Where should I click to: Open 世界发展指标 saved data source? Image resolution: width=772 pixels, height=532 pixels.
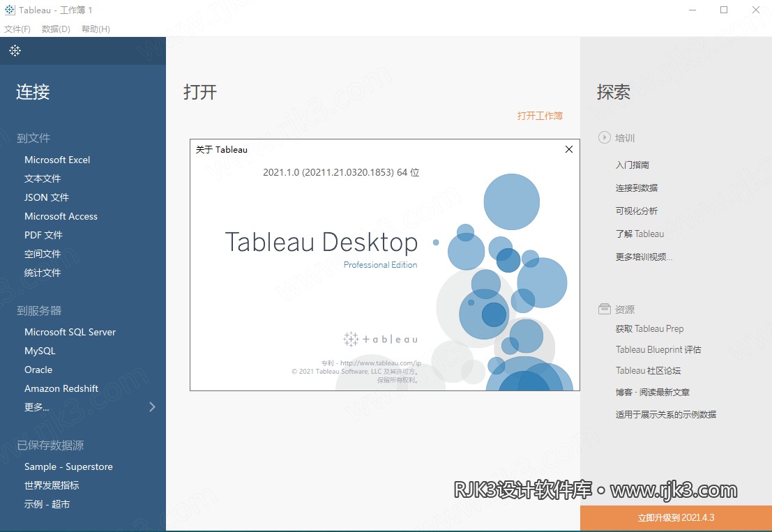coord(52,485)
